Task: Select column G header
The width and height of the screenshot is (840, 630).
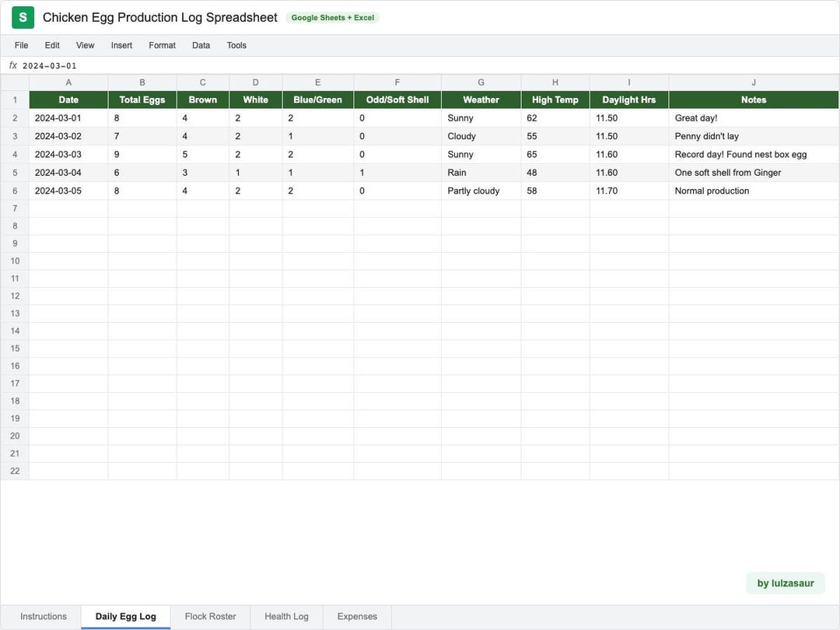Action: pyautogui.click(x=481, y=82)
